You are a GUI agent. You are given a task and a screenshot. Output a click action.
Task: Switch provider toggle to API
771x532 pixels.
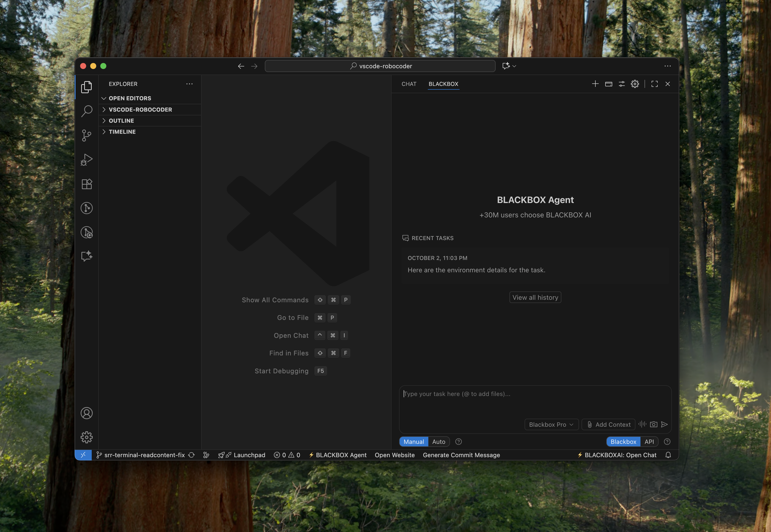pyautogui.click(x=649, y=442)
